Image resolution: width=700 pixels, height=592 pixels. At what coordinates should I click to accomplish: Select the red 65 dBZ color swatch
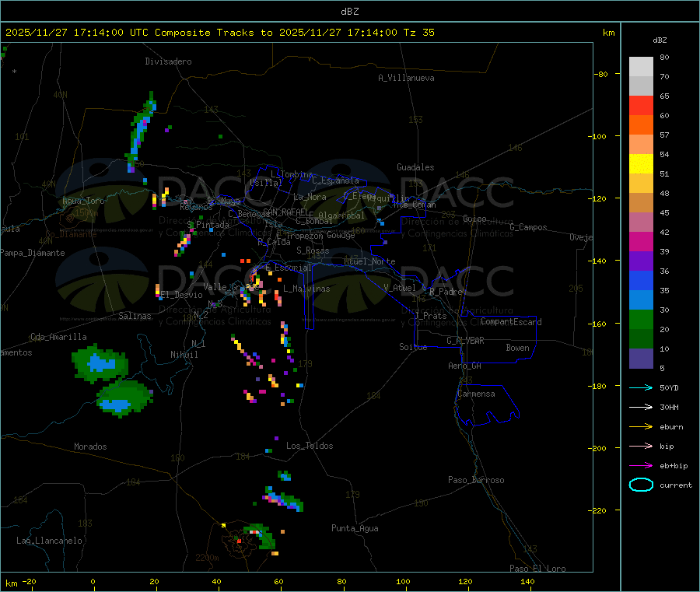click(641, 105)
